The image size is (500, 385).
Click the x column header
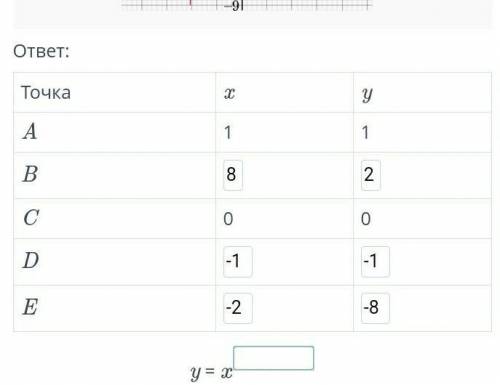[x=229, y=93]
